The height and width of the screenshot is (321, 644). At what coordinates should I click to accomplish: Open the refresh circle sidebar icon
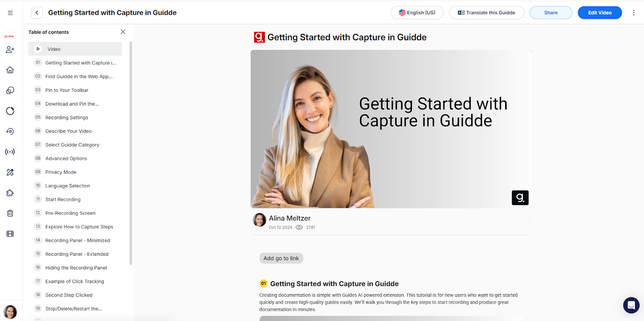click(10, 111)
